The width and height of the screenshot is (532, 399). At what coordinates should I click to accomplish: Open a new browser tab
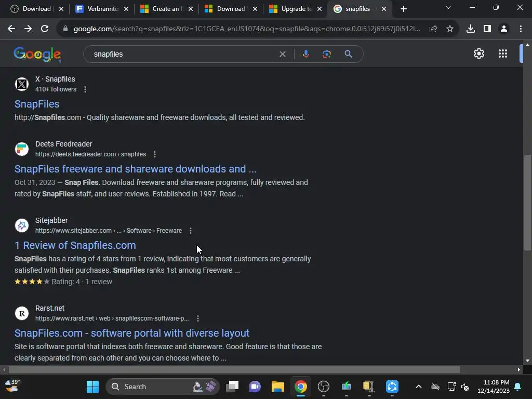403,9
